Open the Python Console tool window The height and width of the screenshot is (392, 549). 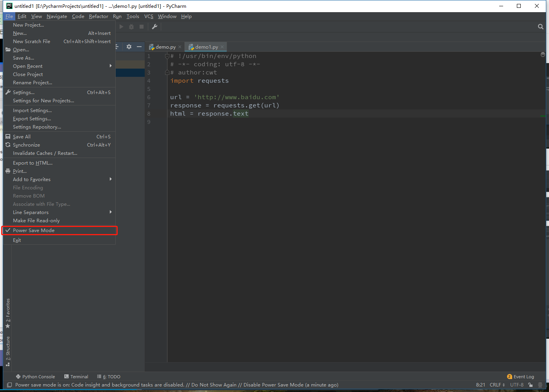point(35,377)
